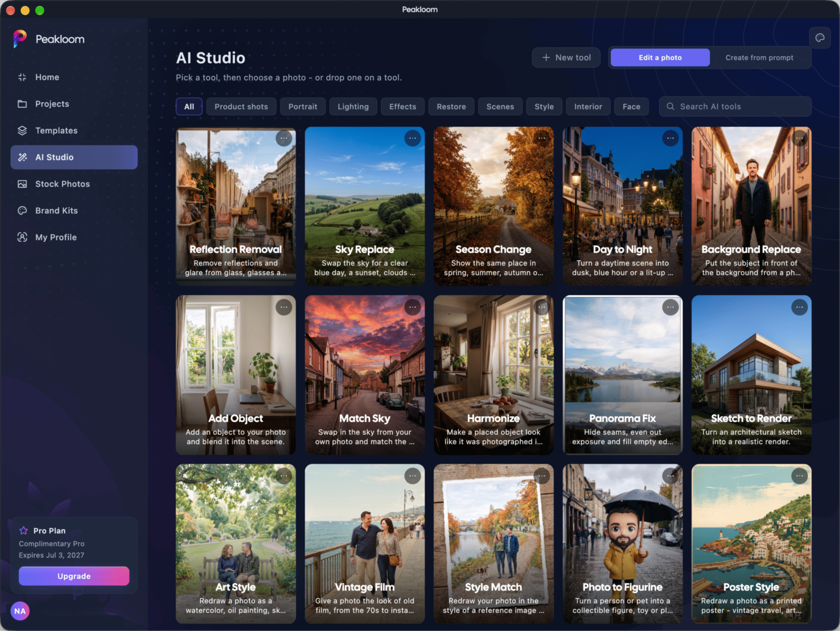Open the Season Change tool card
The width and height of the screenshot is (840, 631).
pyautogui.click(x=493, y=206)
